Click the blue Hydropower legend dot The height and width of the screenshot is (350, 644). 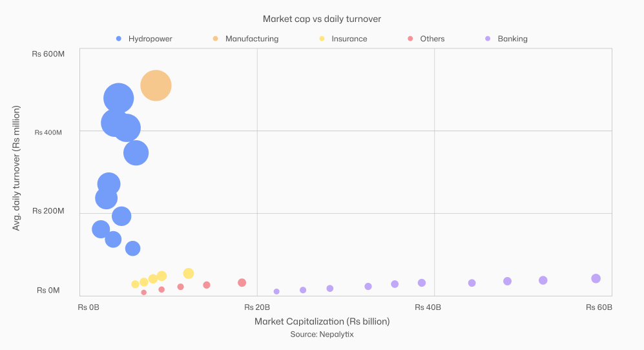click(x=118, y=39)
